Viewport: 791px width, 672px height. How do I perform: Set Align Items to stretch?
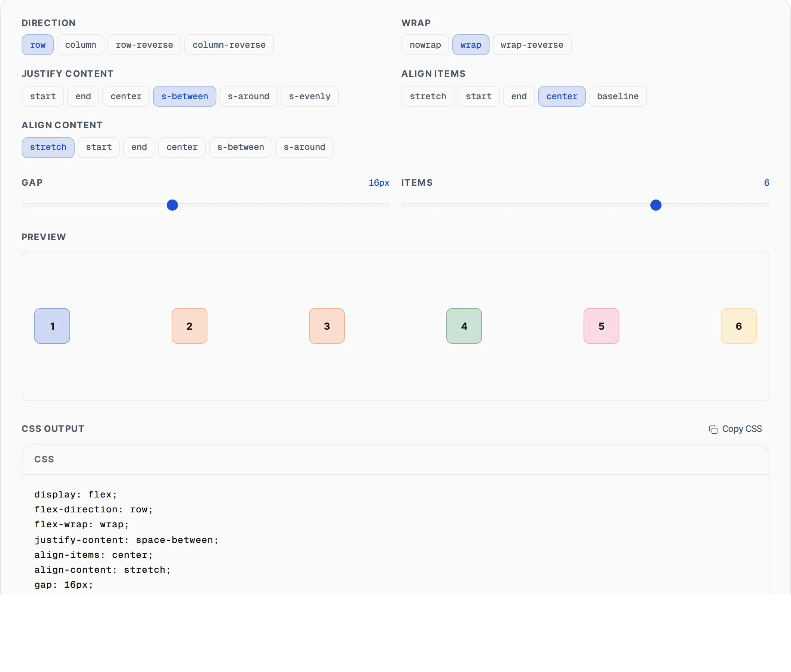pyautogui.click(x=428, y=96)
